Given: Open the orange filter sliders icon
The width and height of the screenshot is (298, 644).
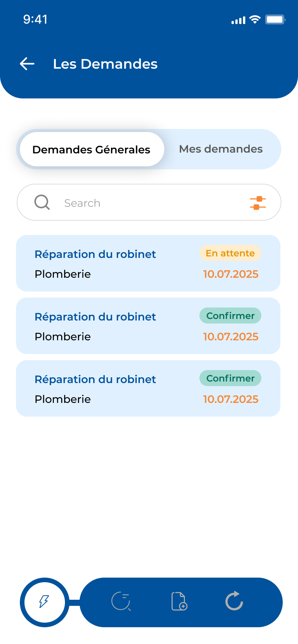Looking at the screenshot, I should click(x=258, y=203).
